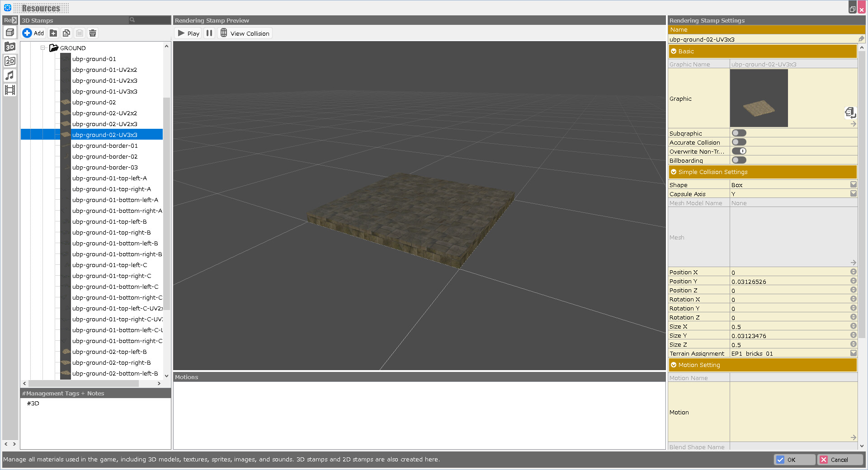Open the audio resources panel

[9, 75]
